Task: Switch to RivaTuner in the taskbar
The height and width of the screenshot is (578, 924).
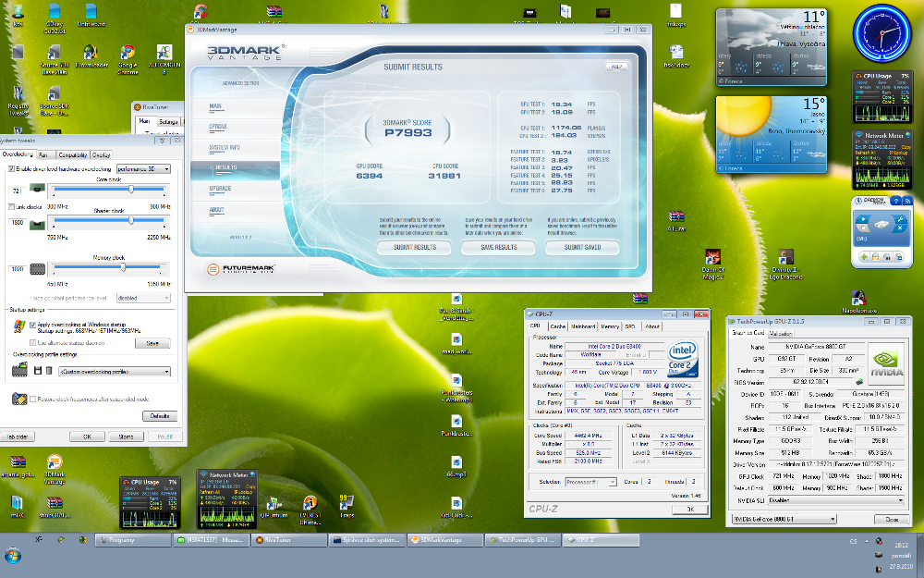Action: pos(288,540)
